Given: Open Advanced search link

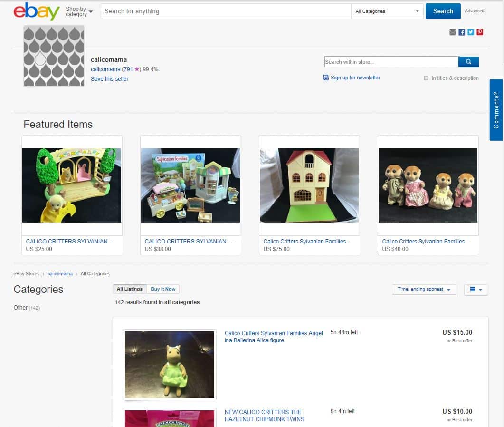Looking at the screenshot, I should 475,11.
